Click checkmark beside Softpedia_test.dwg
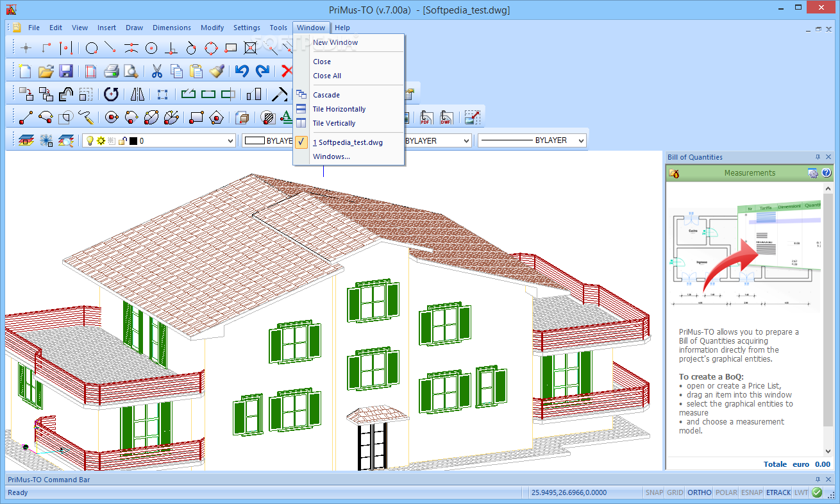The image size is (840, 504). (x=303, y=142)
